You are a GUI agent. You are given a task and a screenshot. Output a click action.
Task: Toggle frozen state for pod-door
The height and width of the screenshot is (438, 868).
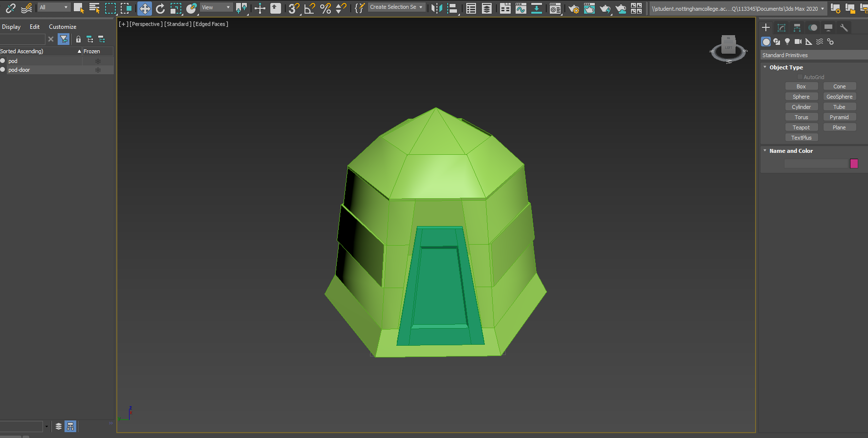98,70
